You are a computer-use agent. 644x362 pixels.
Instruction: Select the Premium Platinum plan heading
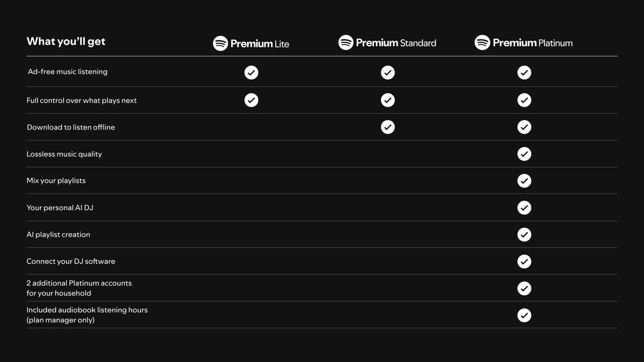point(532,43)
